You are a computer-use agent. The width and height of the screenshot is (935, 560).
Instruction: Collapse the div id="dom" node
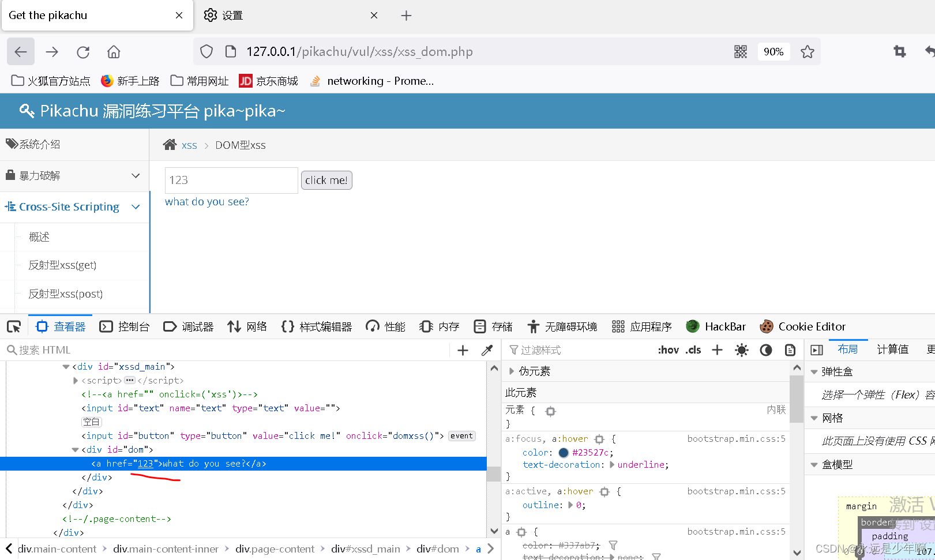75,450
